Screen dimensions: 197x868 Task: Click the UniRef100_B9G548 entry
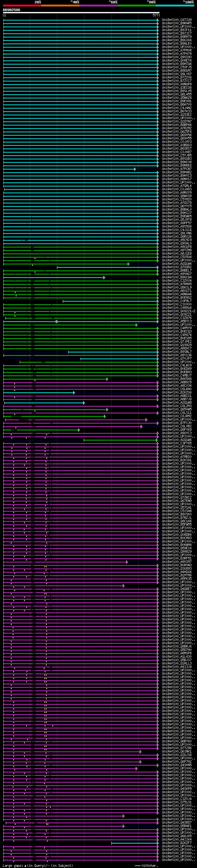(x=176, y=379)
